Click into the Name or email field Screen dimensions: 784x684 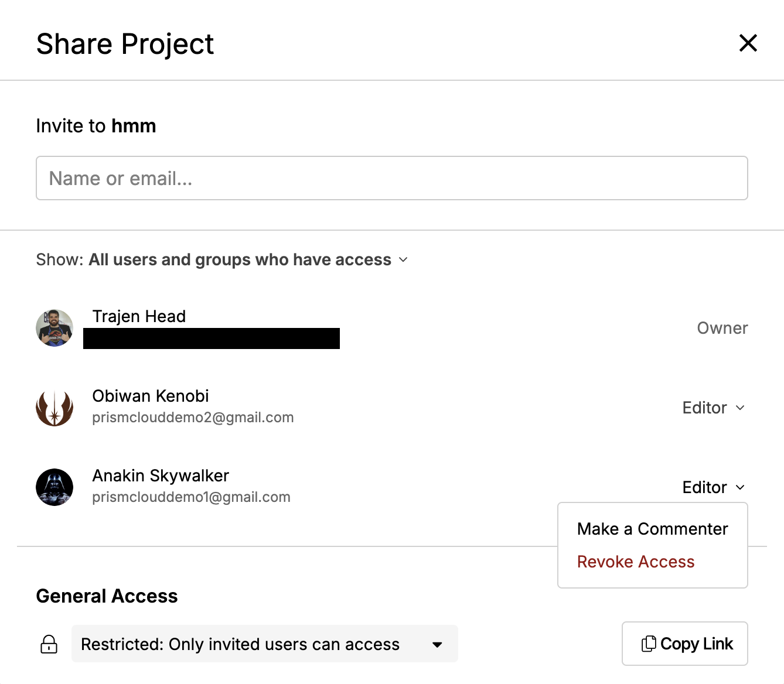coord(392,178)
